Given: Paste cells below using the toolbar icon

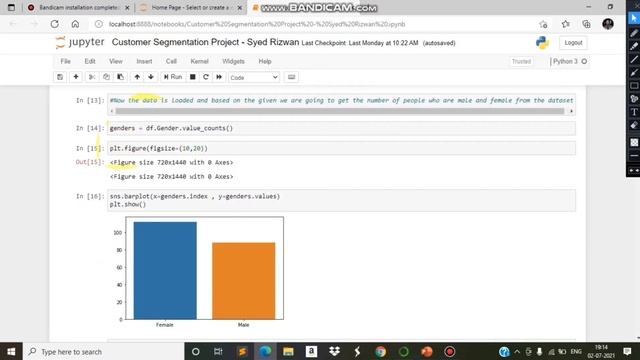Looking at the screenshot, I should 120,77.
